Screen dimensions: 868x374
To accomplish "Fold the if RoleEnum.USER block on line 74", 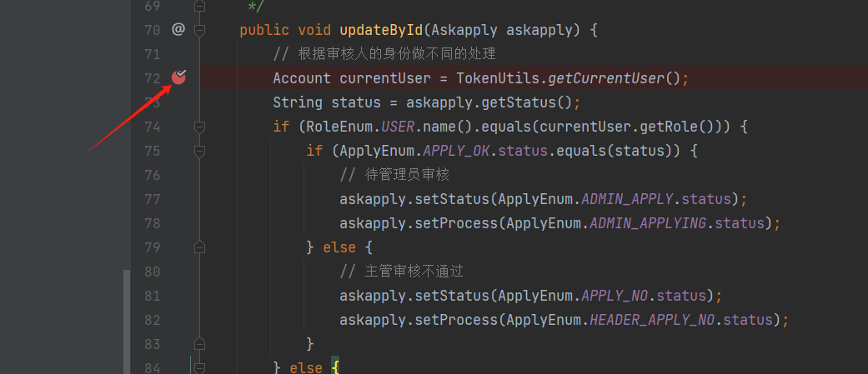I will 199,127.
